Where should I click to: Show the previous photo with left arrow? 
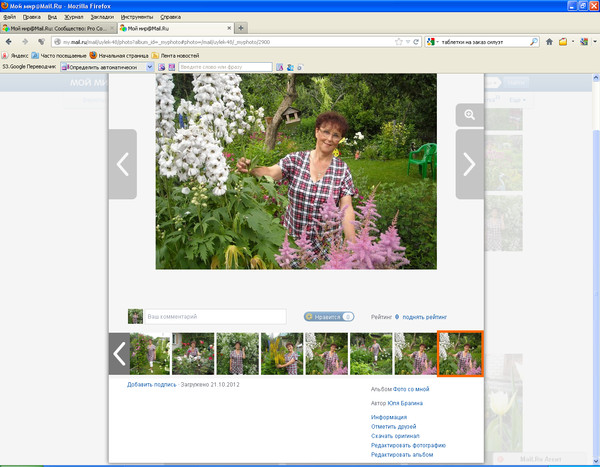tap(123, 164)
